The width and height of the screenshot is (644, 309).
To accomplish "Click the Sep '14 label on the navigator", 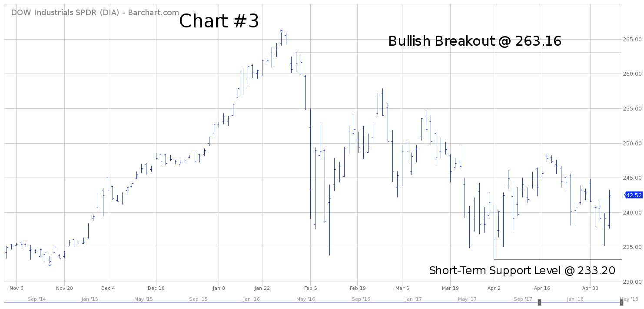I will tap(36, 299).
